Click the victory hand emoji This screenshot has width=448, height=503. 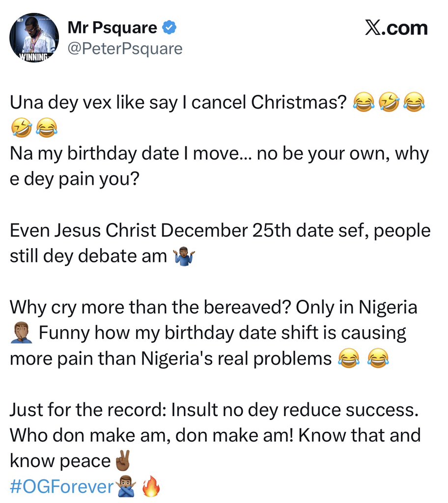(x=121, y=461)
